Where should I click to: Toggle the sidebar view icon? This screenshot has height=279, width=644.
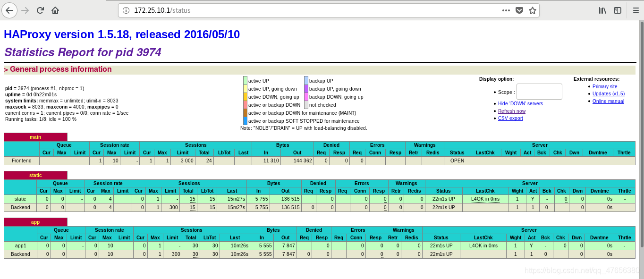coord(618,10)
